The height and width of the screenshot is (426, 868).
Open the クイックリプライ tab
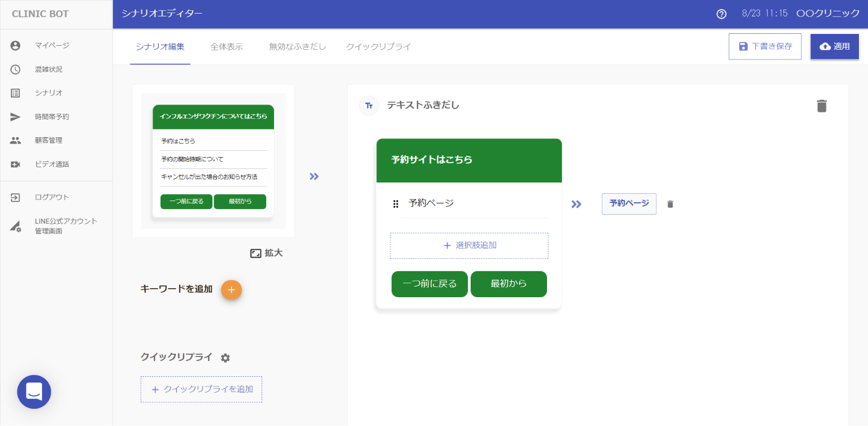[x=378, y=47]
